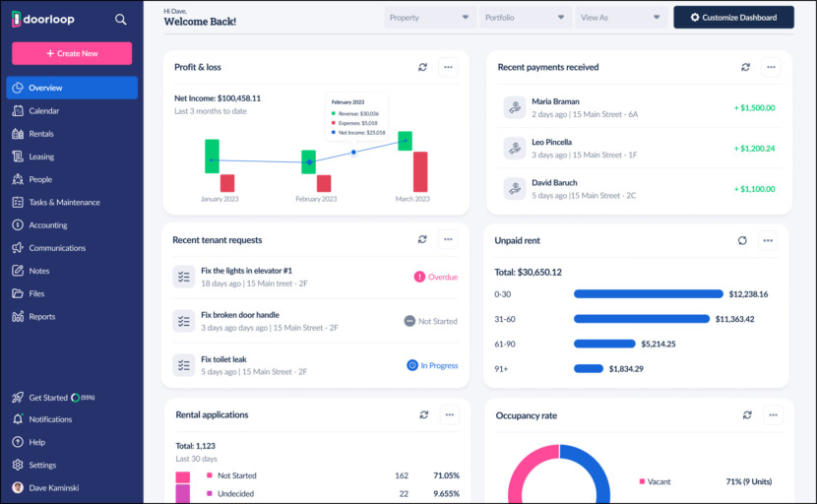
Task: Refresh the Unpaid rent widget
Action: coord(742,240)
